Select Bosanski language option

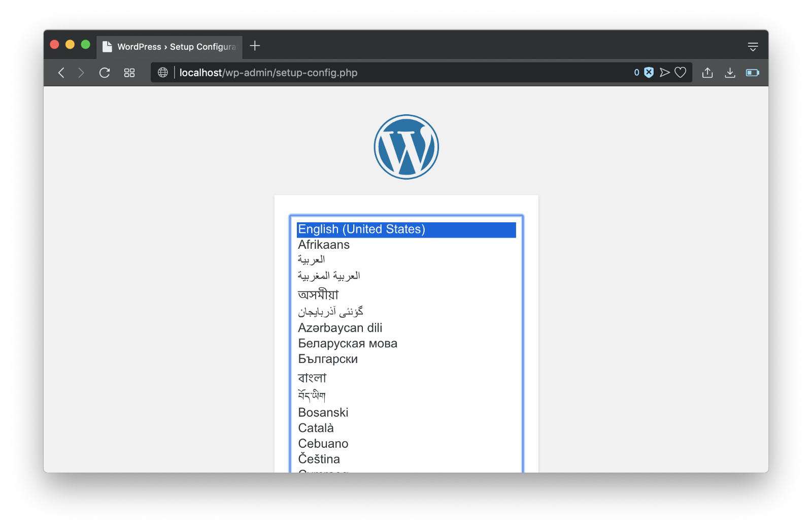coord(406,412)
